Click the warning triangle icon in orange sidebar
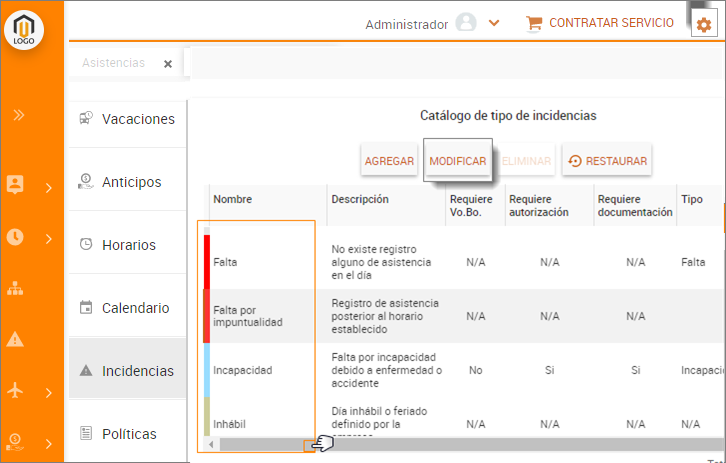This screenshot has width=726, height=463. (x=15, y=339)
